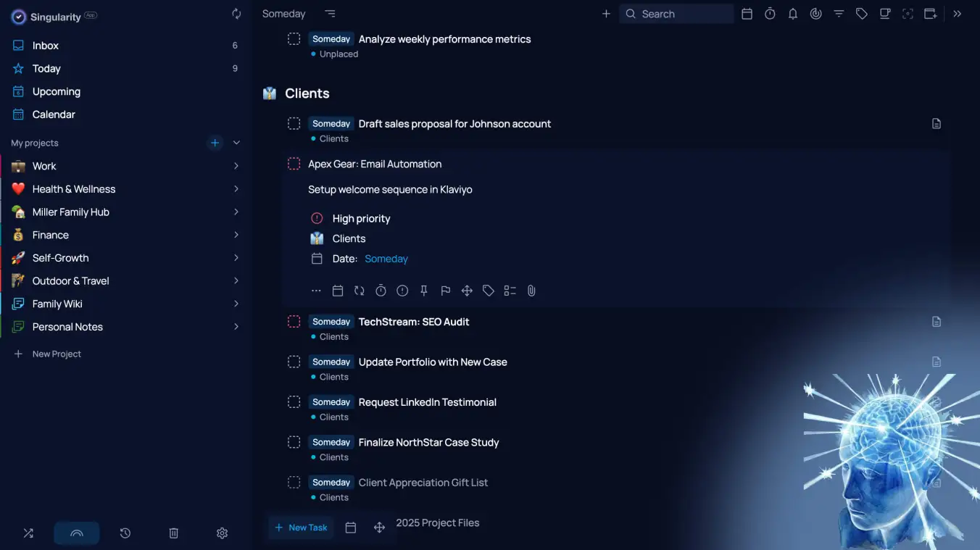Change the Someday date on Apex Gear task
980x550 pixels.
point(386,259)
